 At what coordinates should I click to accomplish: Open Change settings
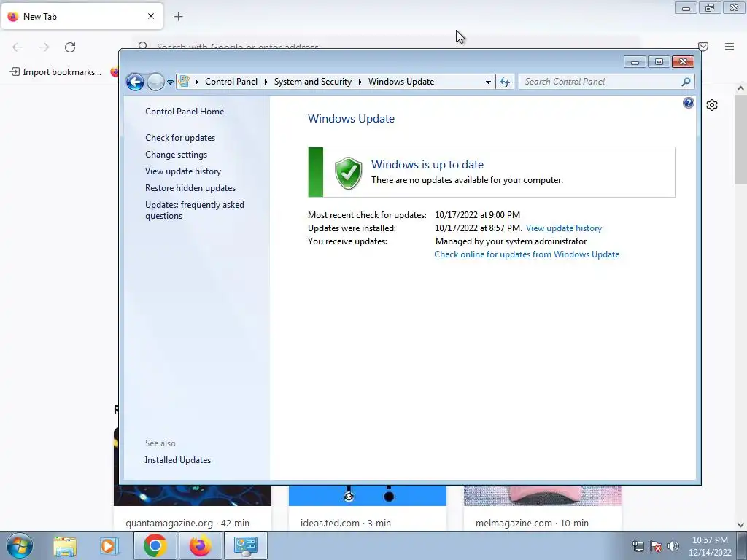pyautogui.click(x=176, y=155)
